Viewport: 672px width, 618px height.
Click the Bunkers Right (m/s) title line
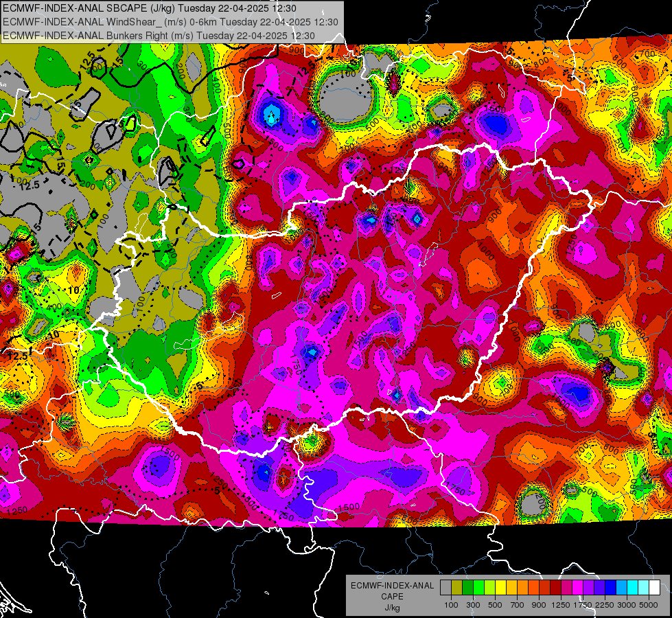tap(159, 36)
